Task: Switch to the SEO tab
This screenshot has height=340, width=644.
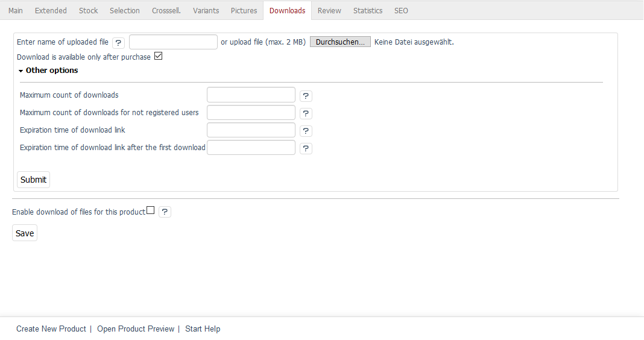Action: point(401,11)
